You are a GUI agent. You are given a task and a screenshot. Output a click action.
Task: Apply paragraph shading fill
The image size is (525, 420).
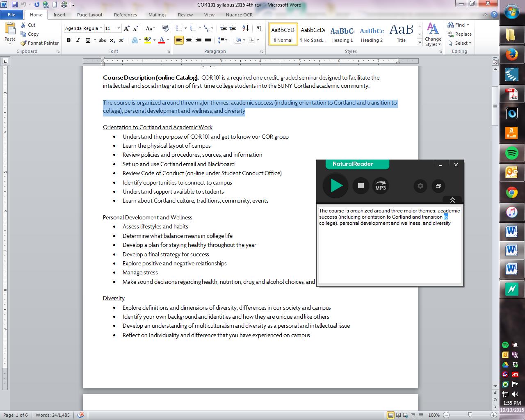(x=238, y=40)
